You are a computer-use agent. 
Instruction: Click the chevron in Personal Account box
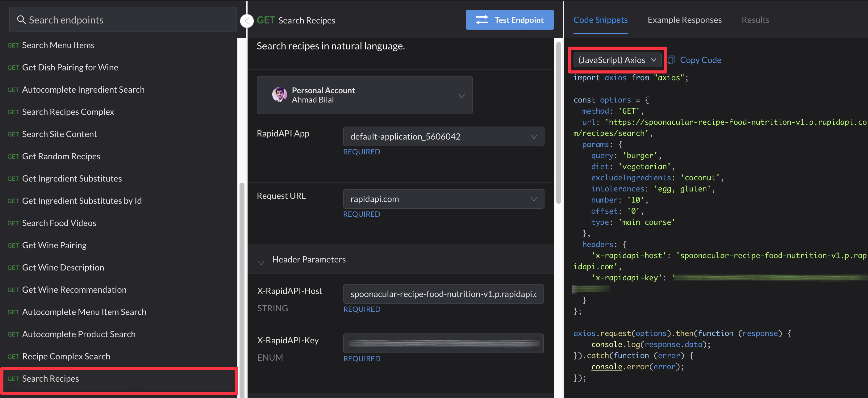tap(461, 96)
